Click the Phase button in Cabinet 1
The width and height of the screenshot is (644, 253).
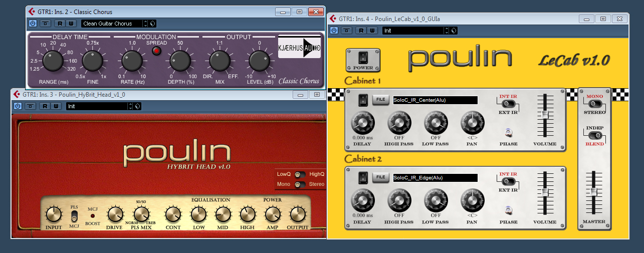(x=508, y=132)
